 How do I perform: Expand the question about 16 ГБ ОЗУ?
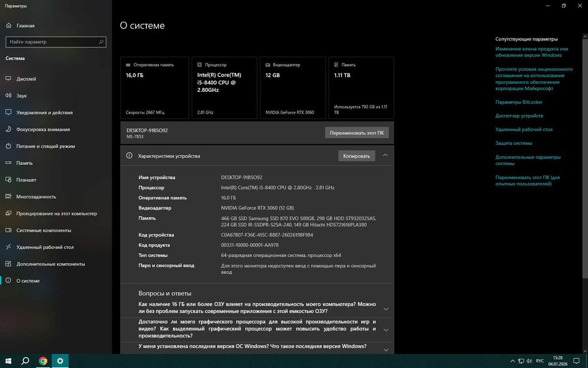[x=386, y=309]
